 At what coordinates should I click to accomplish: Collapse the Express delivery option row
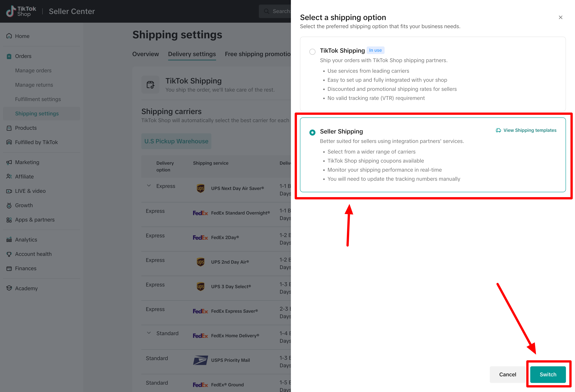tap(149, 186)
